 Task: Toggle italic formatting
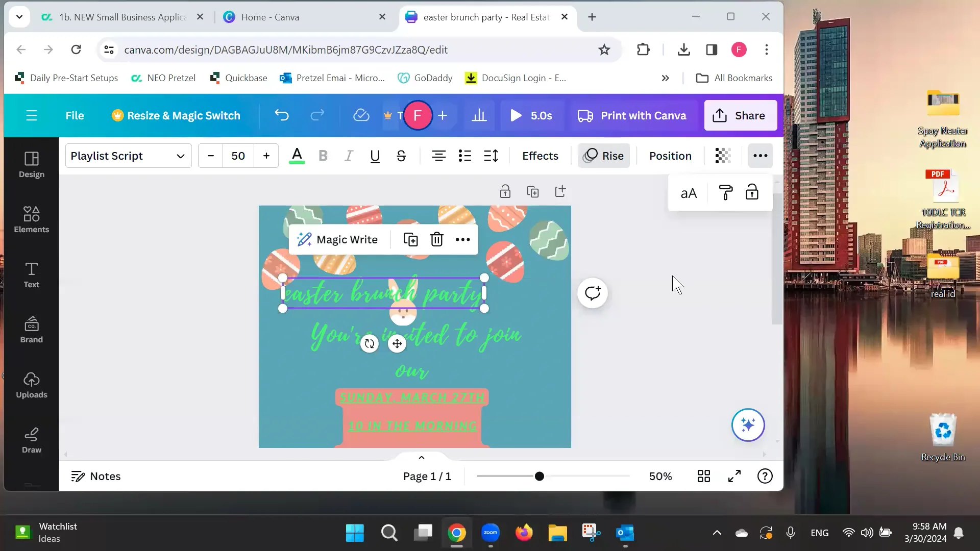click(x=349, y=156)
